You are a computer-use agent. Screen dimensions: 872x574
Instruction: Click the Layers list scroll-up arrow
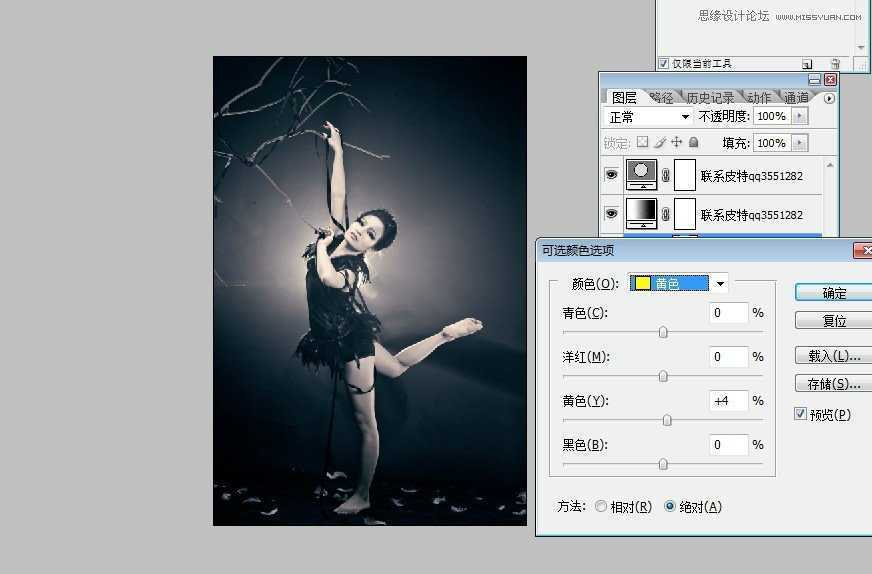click(830, 165)
